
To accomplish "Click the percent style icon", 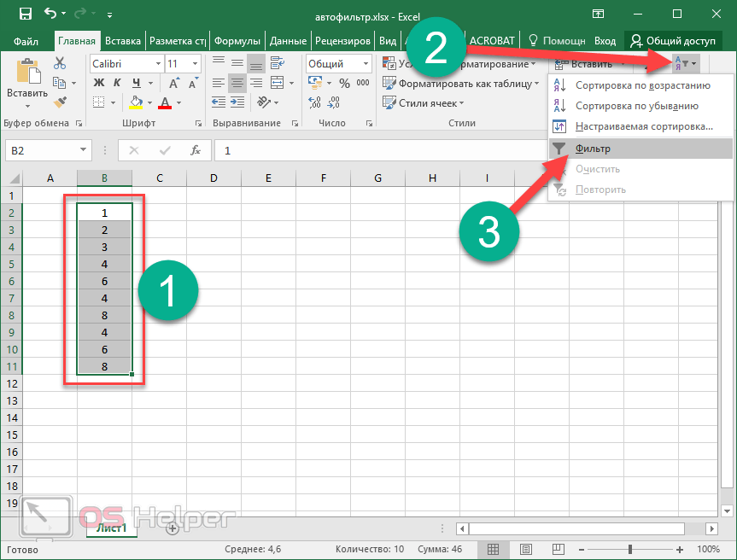I will [x=344, y=84].
